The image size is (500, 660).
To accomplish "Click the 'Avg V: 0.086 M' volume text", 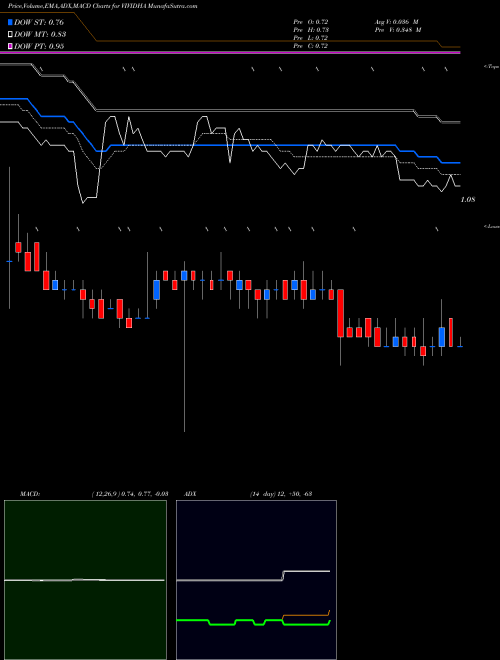I will [396, 22].
